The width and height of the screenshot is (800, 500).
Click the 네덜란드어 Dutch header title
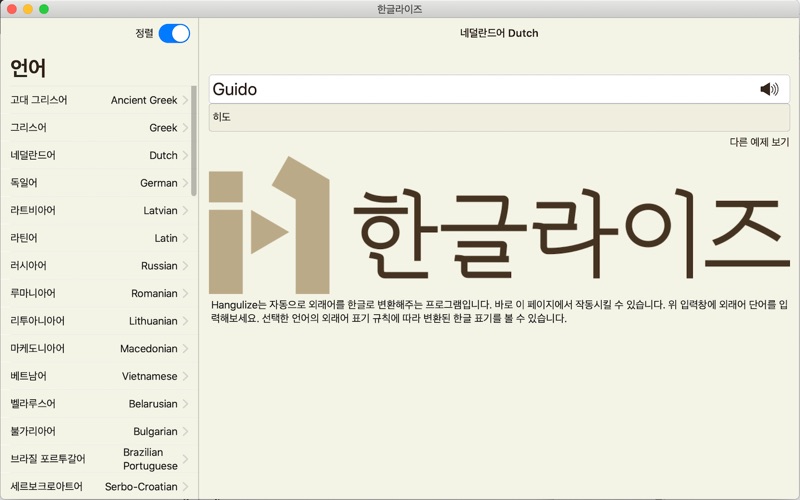(x=499, y=33)
